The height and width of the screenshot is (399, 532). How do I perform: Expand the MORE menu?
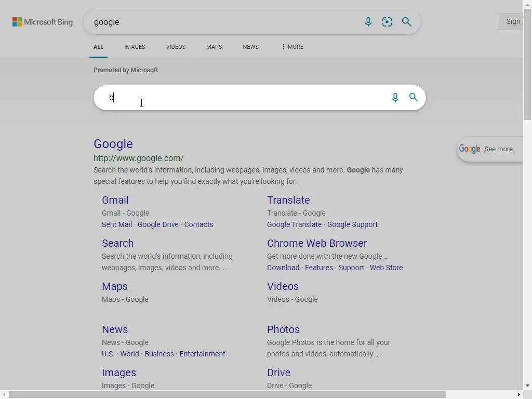click(x=292, y=47)
